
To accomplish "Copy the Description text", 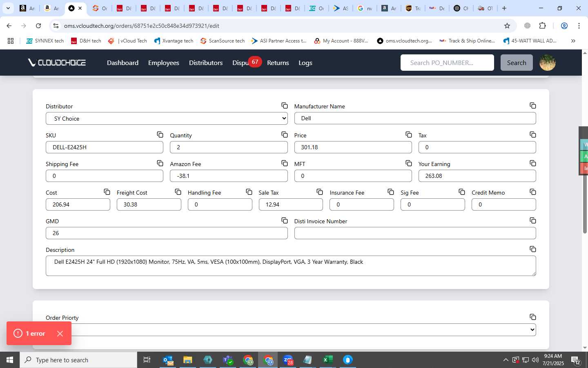I will click(x=533, y=249).
